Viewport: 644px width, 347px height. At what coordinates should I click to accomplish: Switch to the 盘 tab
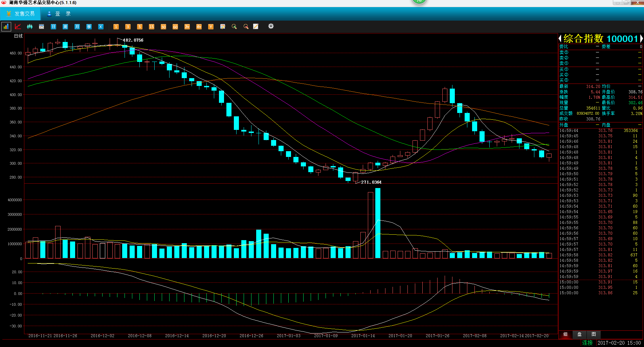click(x=579, y=334)
